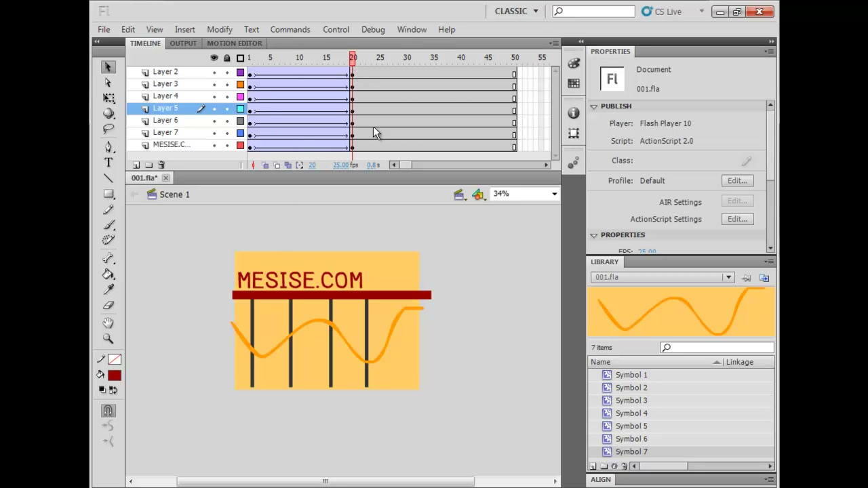Viewport: 868px width, 488px height.
Task: Collapse the PUBLISH section
Action: (x=594, y=106)
